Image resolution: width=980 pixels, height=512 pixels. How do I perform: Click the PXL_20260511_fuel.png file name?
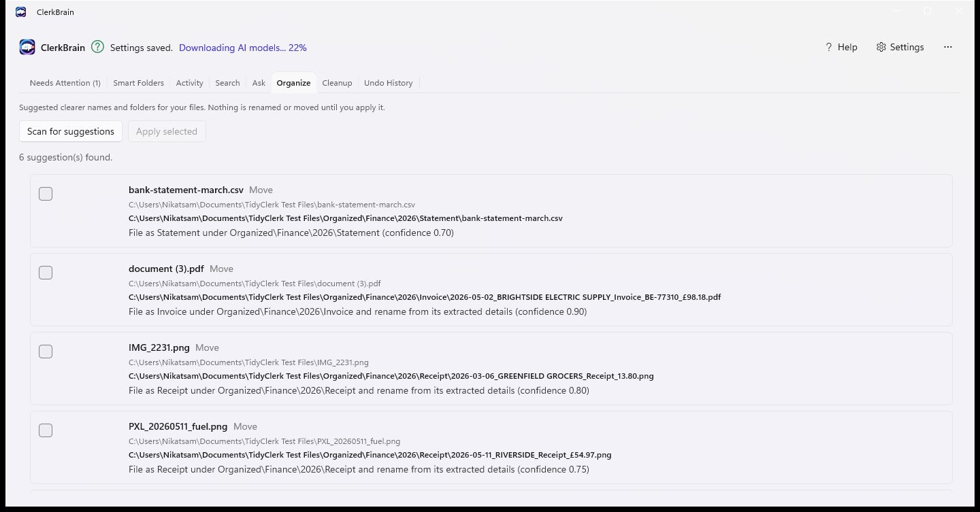coord(178,426)
